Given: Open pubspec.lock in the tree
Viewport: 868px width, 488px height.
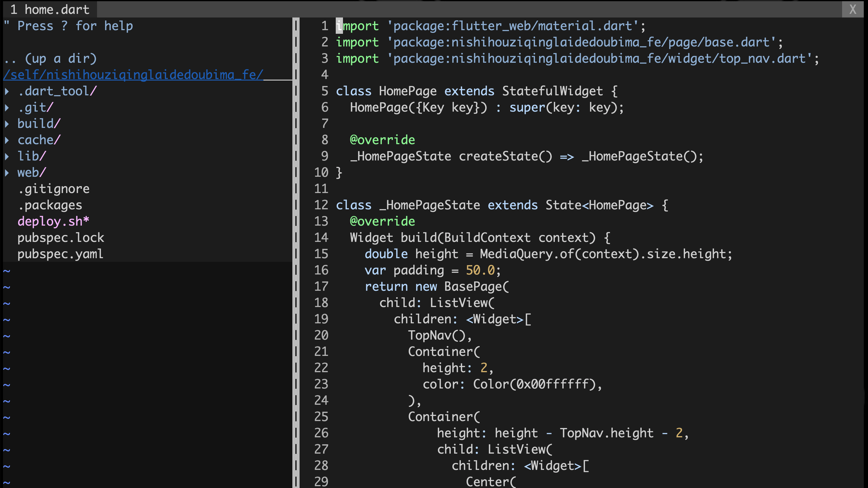Looking at the screenshot, I should (x=61, y=238).
